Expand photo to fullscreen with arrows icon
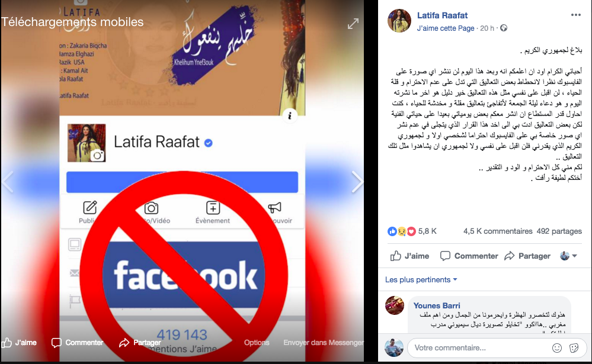This screenshot has height=364, width=592. (353, 24)
